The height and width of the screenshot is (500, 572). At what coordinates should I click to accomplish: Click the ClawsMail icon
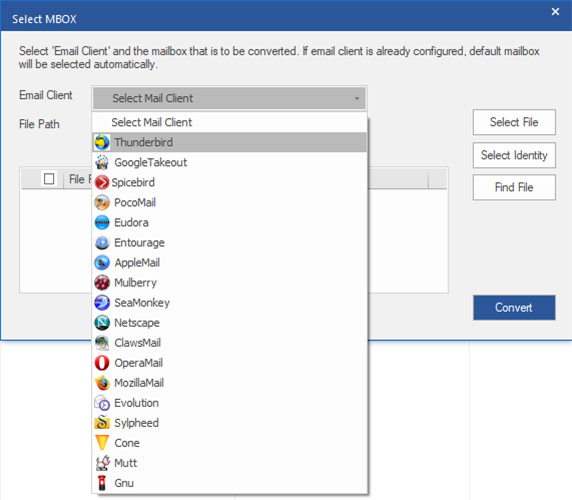pos(102,343)
